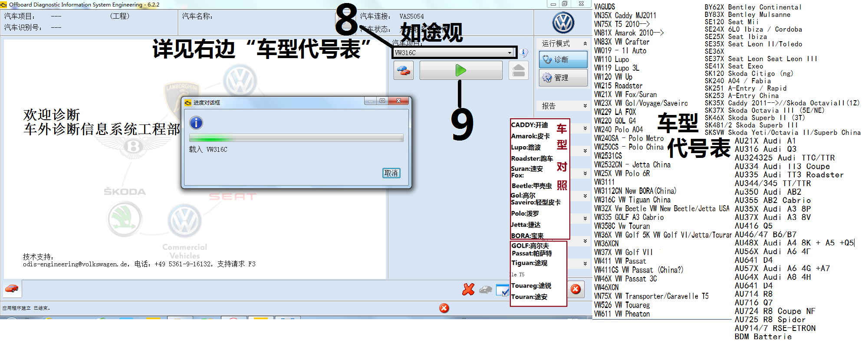Click the grayed eject button beside the play button

518,70
